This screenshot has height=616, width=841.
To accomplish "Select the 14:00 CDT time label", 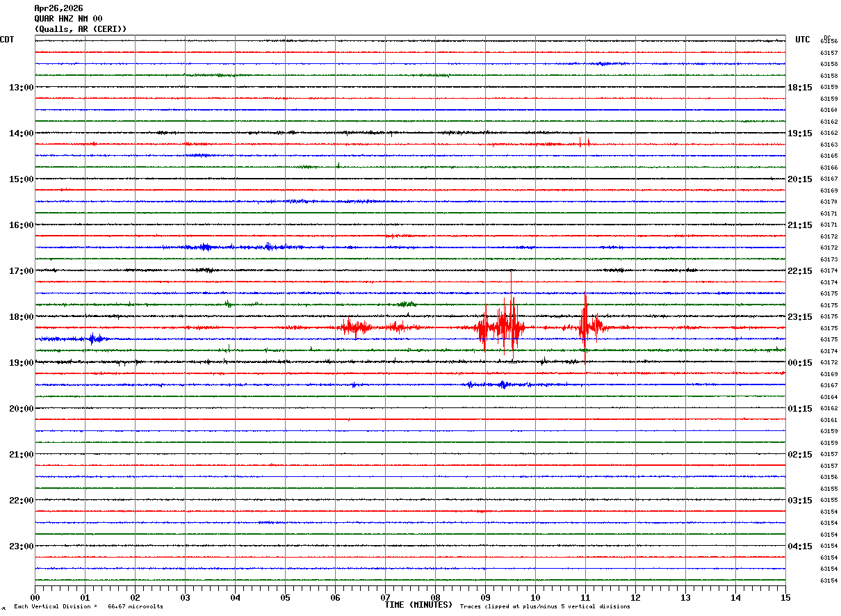I will click(21, 133).
